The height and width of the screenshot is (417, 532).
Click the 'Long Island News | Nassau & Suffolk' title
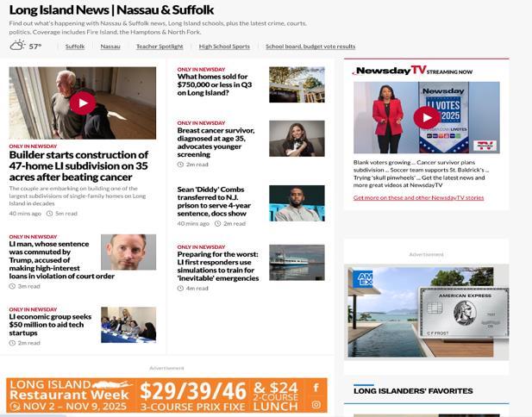pos(111,10)
